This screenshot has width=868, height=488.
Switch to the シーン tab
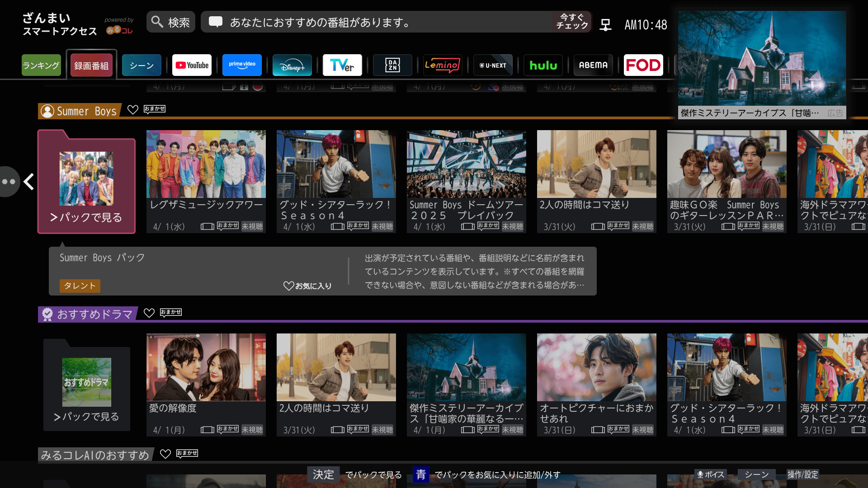[x=142, y=65]
